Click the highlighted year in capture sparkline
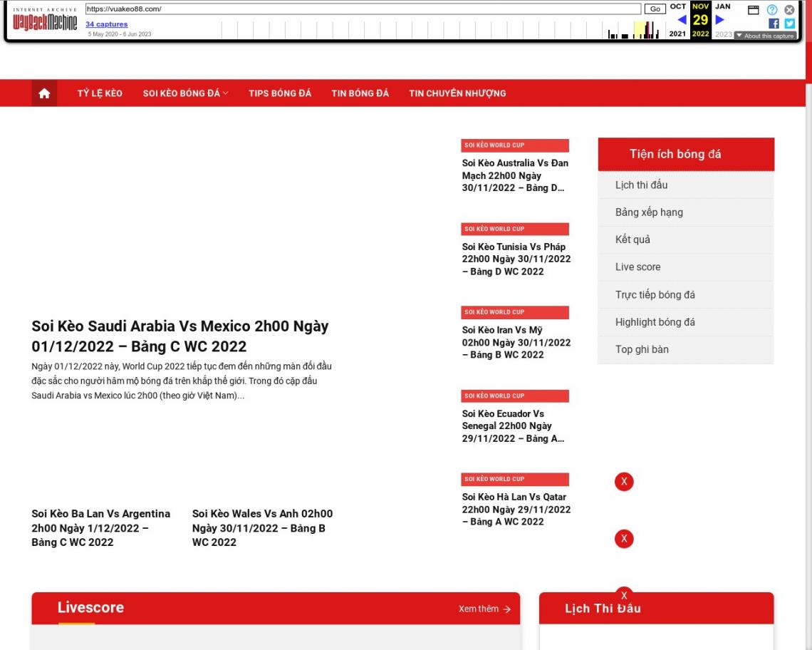Viewport: 812px width, 650px height. [640, 29]
